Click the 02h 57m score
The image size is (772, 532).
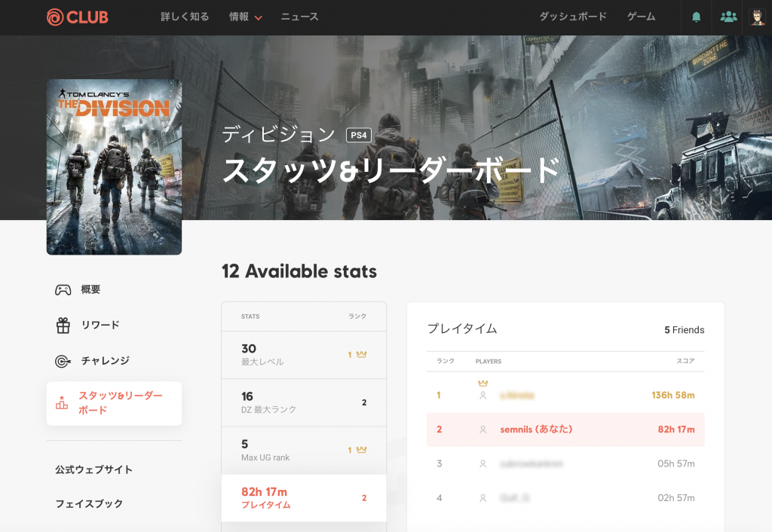(676, 498)
